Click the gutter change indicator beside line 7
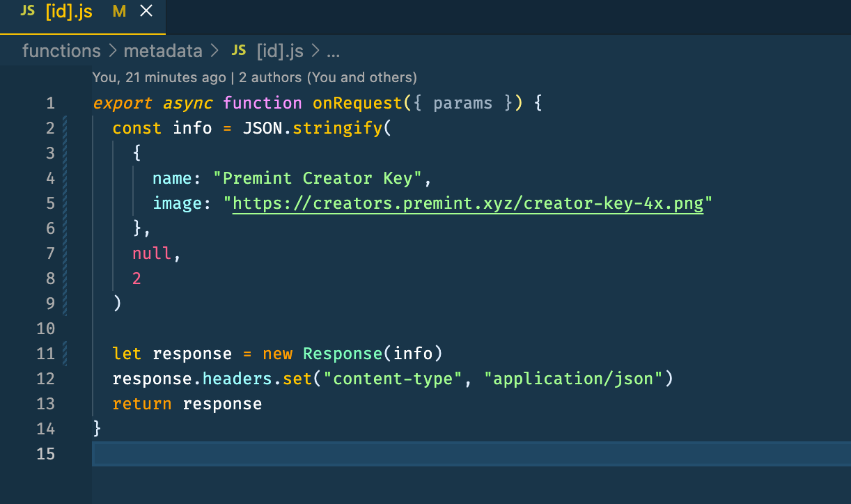Image resolution: width=851 pixels, height=504 pixels. (x=65, y=253)
